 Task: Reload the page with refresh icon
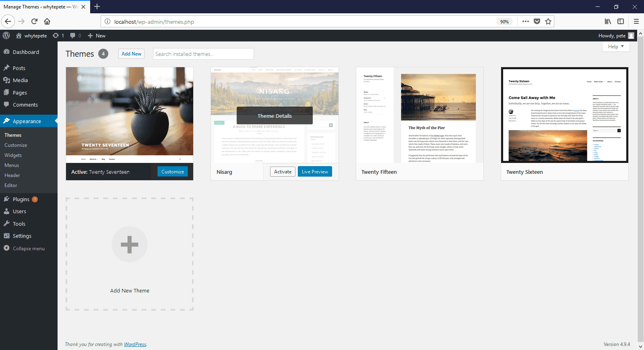[x=34, y=21]
